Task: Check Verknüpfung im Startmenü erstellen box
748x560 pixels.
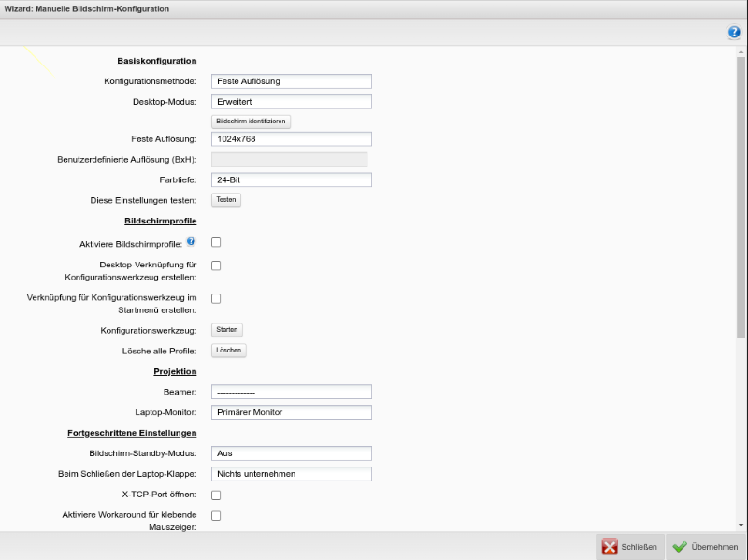Action: pos(216,298)
